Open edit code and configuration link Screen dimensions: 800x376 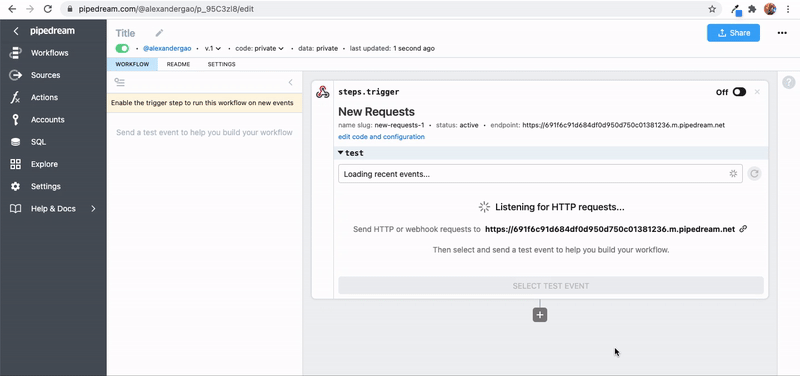click(381, 137)
